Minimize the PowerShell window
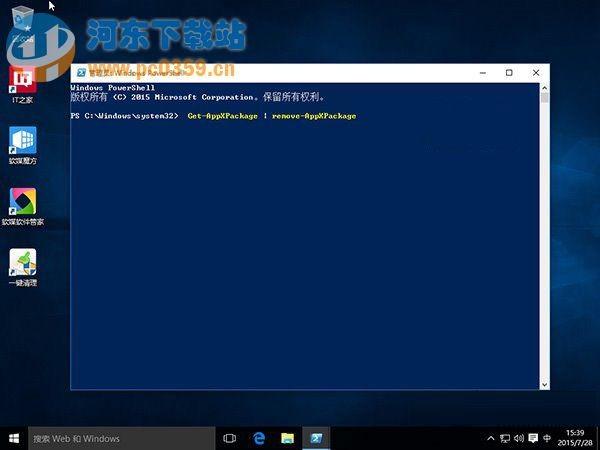 pos(483,73)
